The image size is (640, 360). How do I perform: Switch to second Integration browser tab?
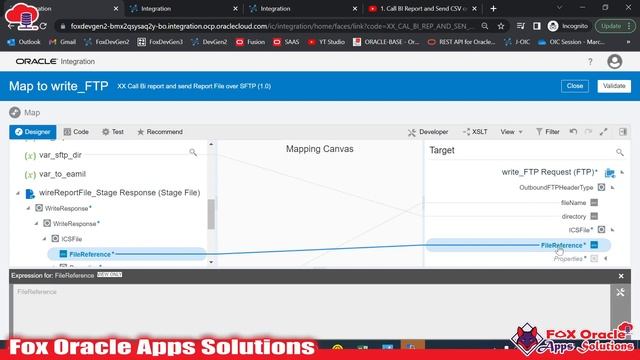tap(182, 9)
